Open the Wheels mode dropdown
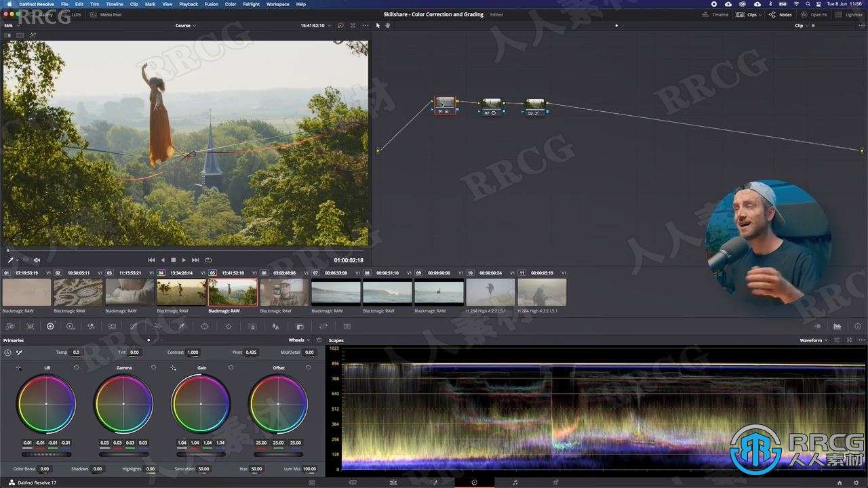The height and width of the screenshot is (488, 868). (x=299, y=340)
